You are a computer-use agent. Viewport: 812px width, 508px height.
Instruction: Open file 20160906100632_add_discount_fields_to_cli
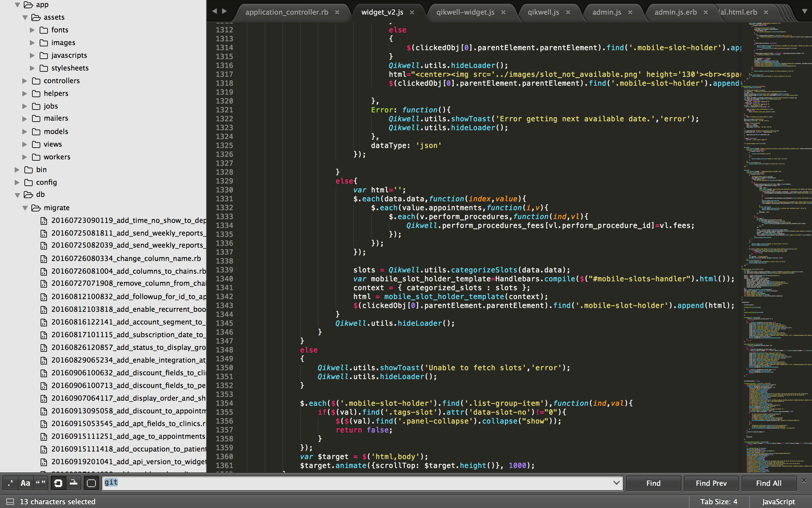click(128, 373)
